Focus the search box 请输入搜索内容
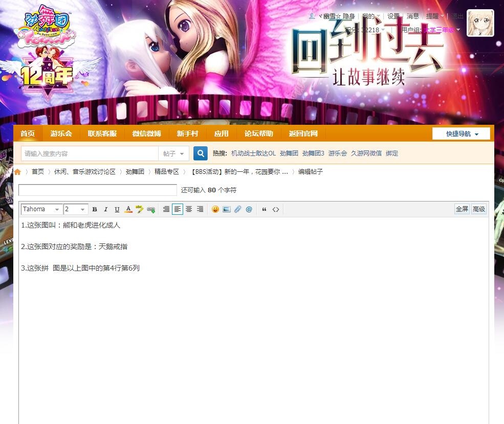Image resolution: width=504 pixels, height=424 pixels. [x=90, y=153]
